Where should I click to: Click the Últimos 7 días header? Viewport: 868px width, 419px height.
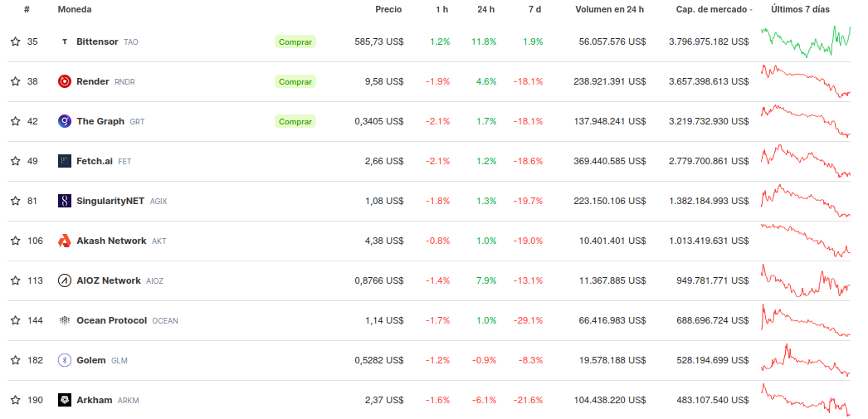point(801,9)
